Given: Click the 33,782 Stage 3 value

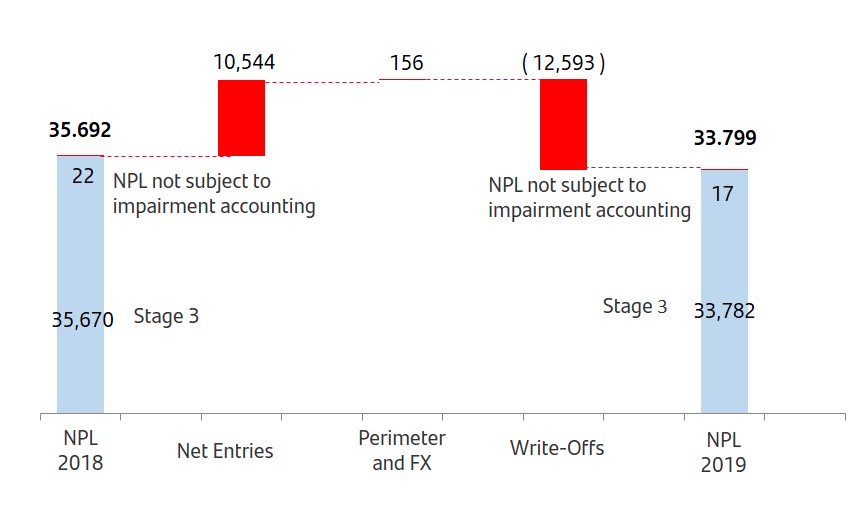Looking at the screenshot, I should click(x=724, y=310).
